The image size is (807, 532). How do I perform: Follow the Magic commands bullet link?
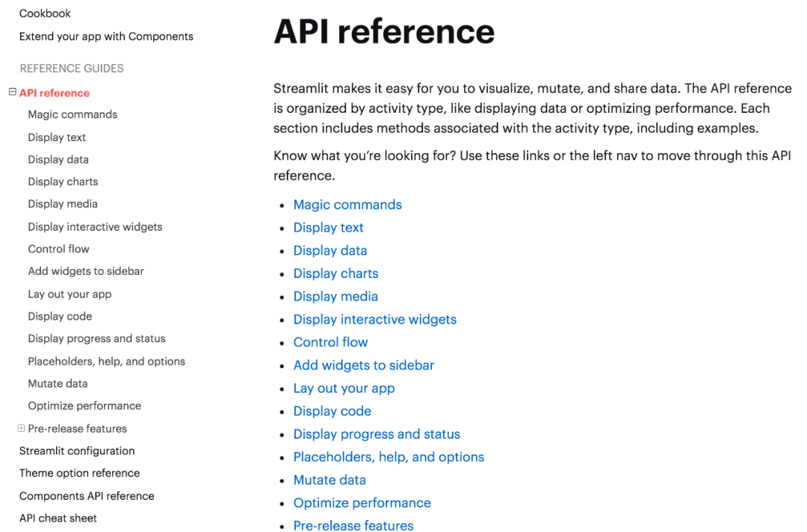tap(347, 205)
